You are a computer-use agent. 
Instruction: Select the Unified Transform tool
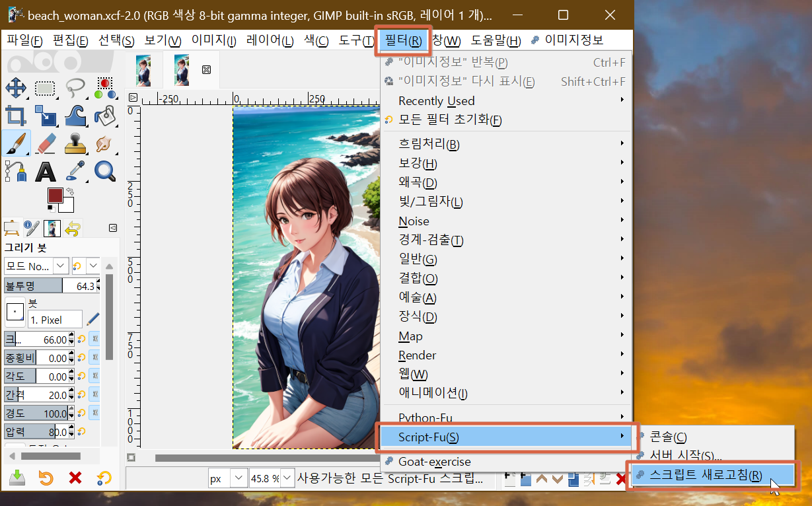[45, 116]
